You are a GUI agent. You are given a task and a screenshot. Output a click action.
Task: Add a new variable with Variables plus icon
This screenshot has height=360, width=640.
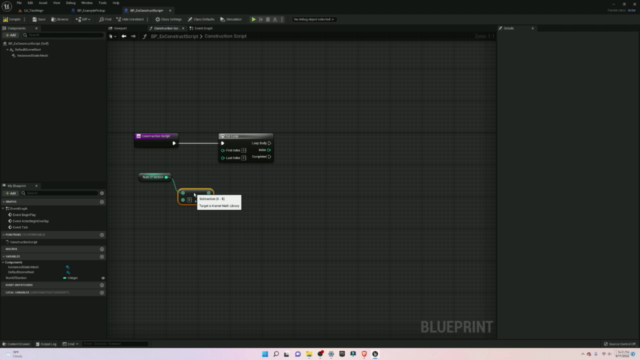pyautogui.click(x=102, y=256)
